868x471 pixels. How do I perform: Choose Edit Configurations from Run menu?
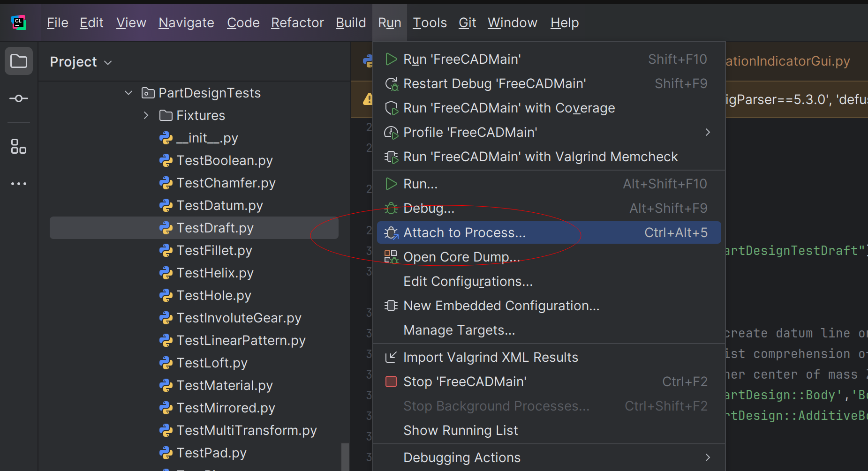pyautogui.click(x=468, y=281)
